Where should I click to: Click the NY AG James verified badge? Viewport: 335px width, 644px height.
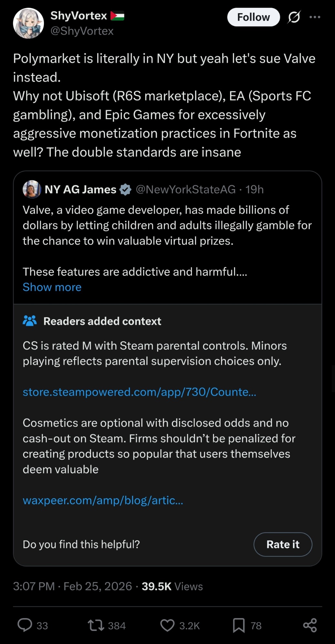click(125, 190)
